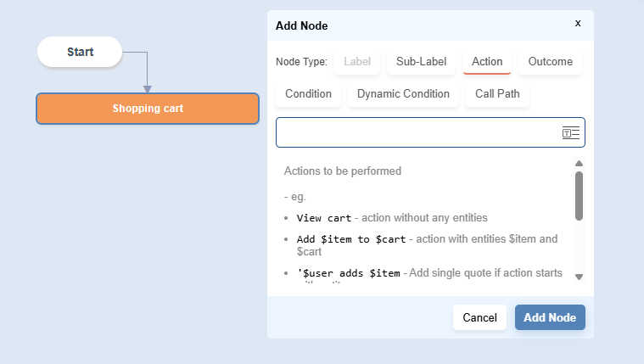Select the Start node on canvas
644x364 pixels.
(x=81, y=52)
